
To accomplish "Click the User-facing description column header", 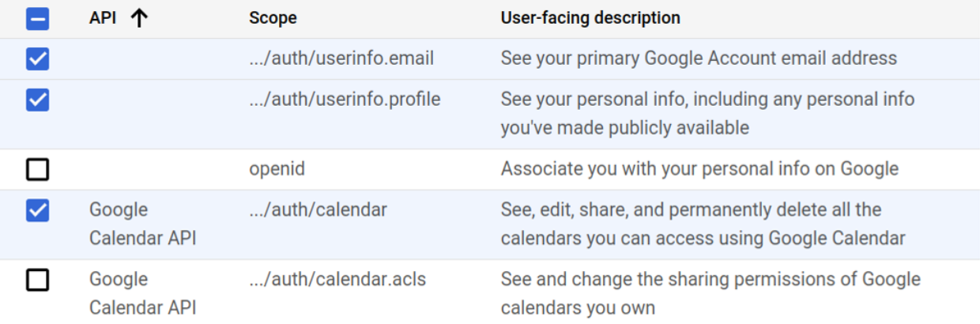I will point(590,18).
